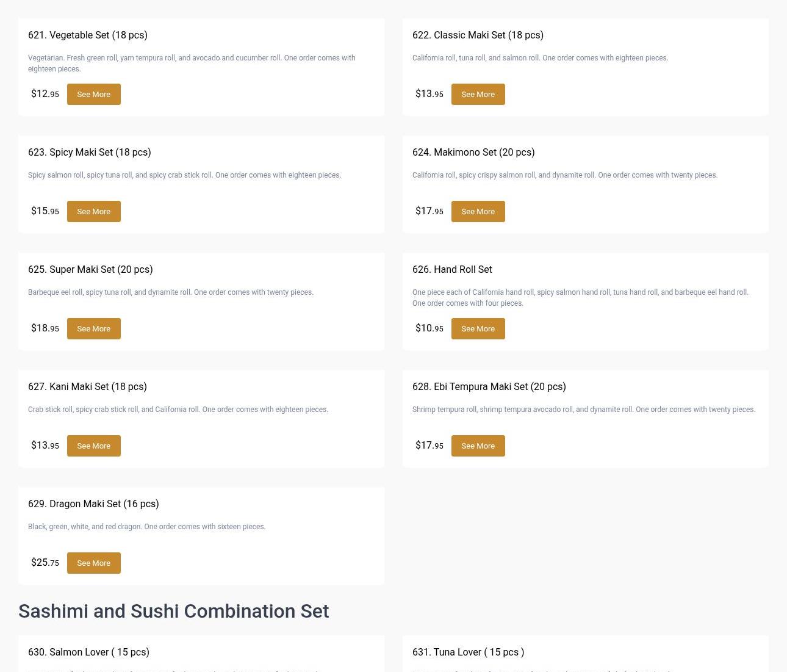Click the $25.75 Dragon Maki price
The height and width of the screenshot is (672, 787).
point(45,563)
